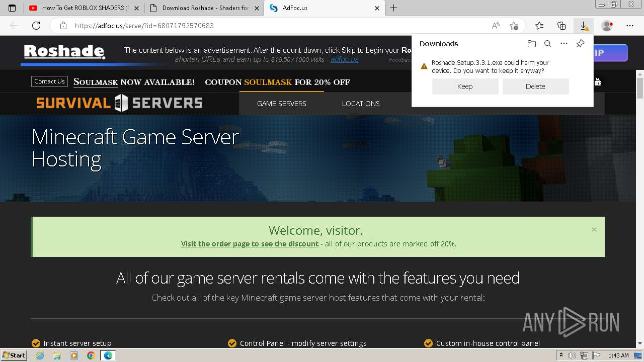This screenshot has height=362, width=644.
Task: Click the Contact Us button
Action: [49, 81]
